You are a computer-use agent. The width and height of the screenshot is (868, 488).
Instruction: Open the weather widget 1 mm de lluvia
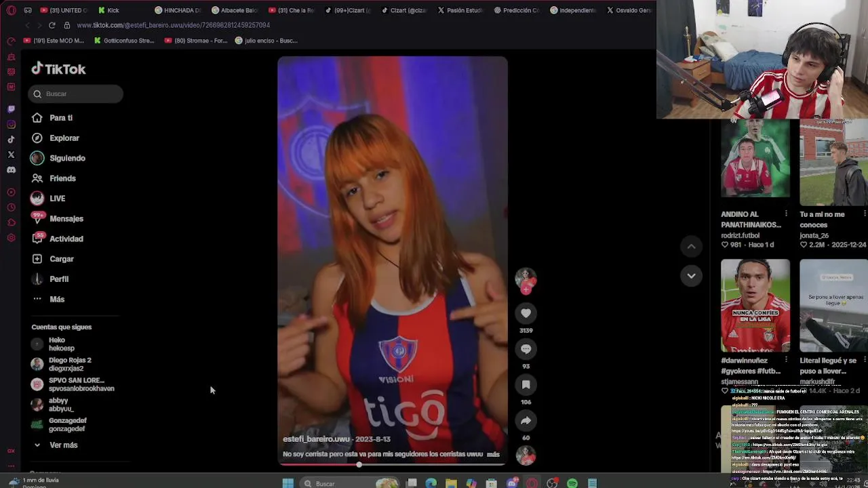32,482
